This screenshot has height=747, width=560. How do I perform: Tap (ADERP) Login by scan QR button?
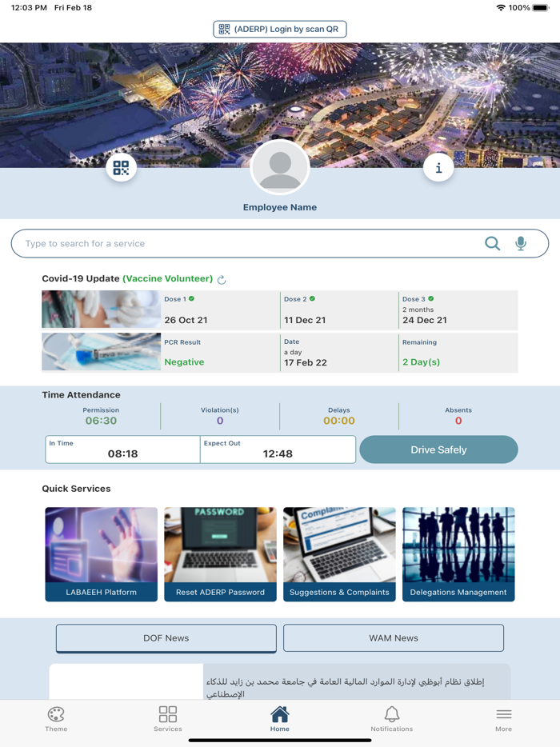coord(280,29)
